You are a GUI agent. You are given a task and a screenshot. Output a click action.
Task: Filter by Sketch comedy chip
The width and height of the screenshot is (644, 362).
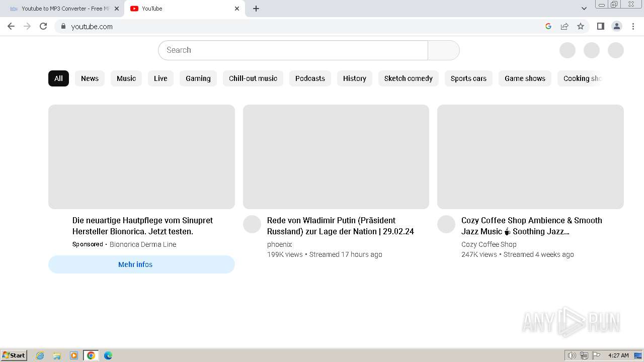(409, 78)
